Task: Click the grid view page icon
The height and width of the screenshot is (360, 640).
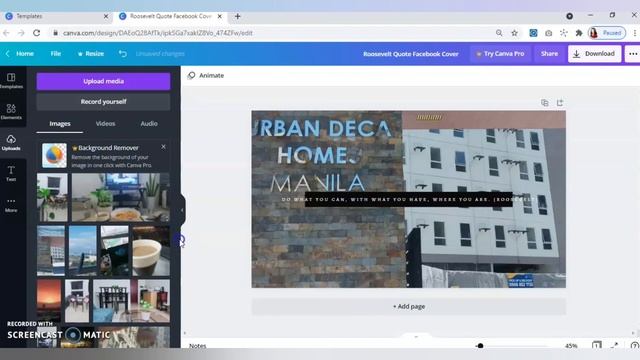Action: (x=596, y=346)
